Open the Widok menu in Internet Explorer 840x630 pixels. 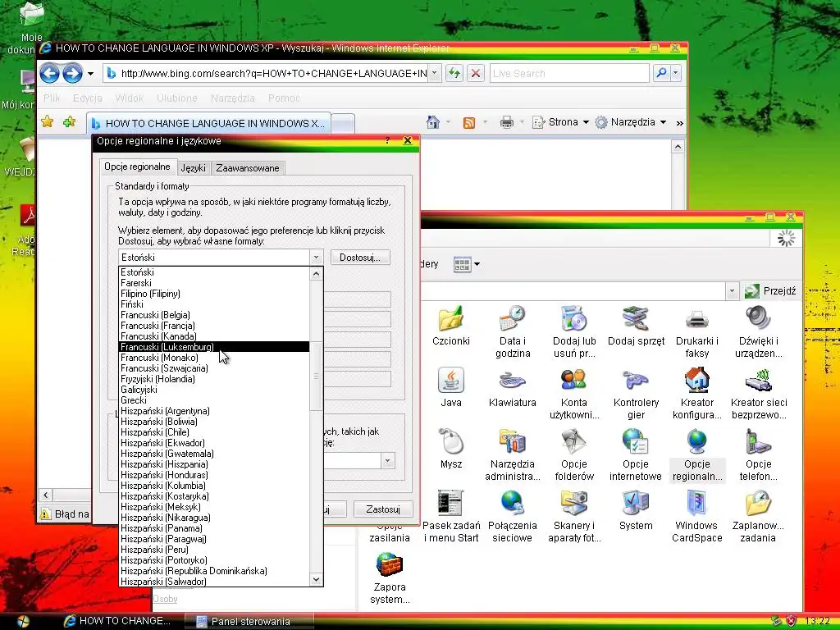129,98
